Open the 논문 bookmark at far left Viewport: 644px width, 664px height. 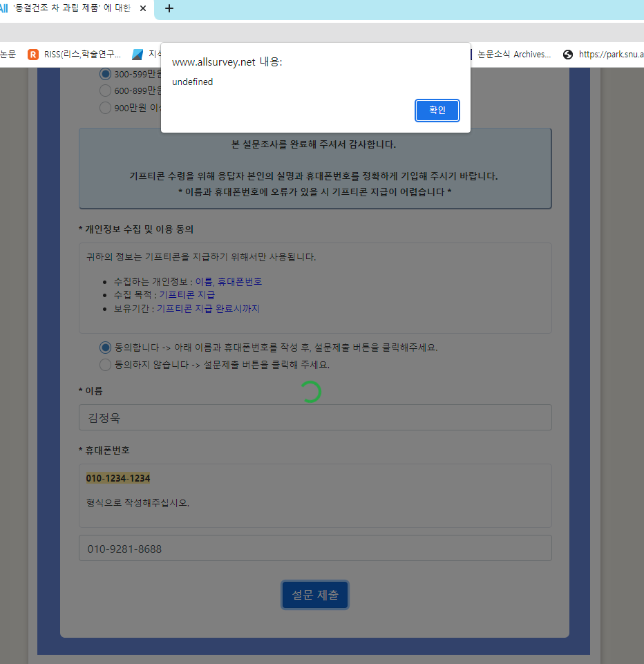tap(8, 55)
